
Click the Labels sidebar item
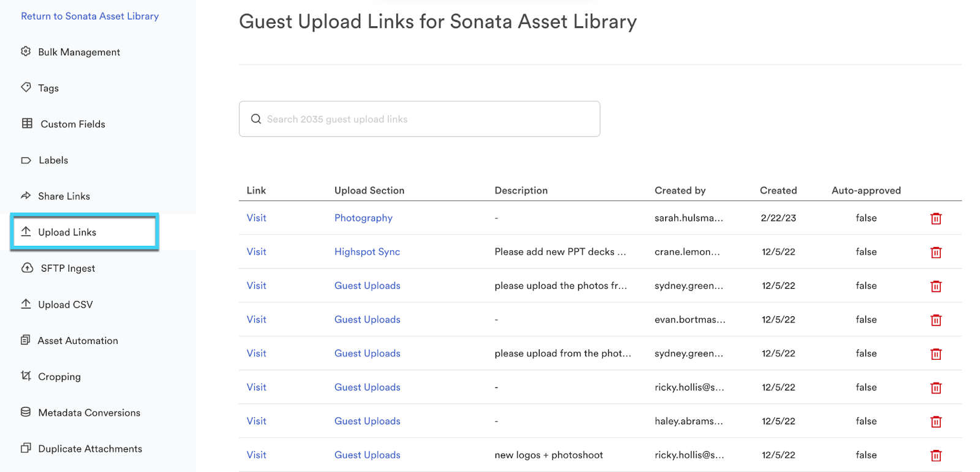pyautogui.click(x=53, y=160)
